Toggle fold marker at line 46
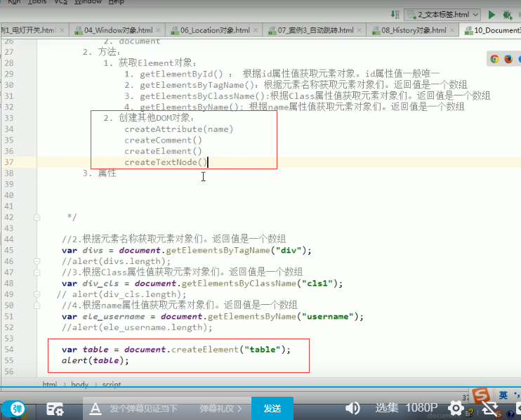Image resolution: width=521 pixels, height=420 pixels. tap(37, 261)
